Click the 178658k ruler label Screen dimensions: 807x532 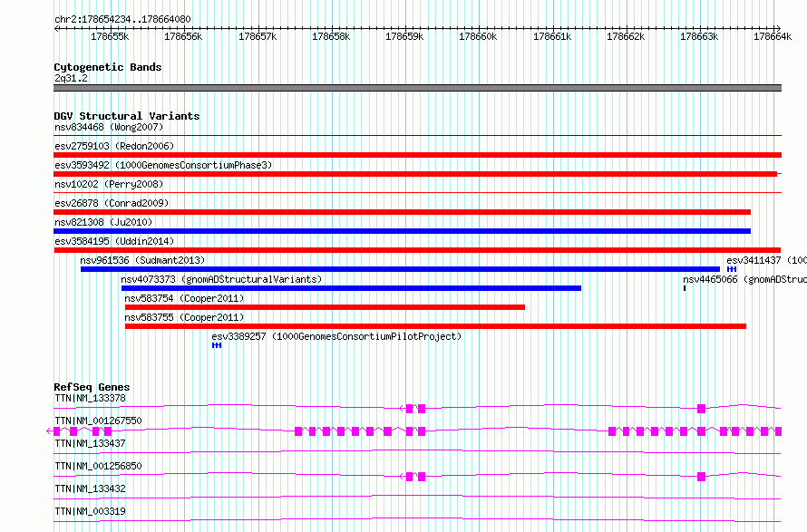331,36
